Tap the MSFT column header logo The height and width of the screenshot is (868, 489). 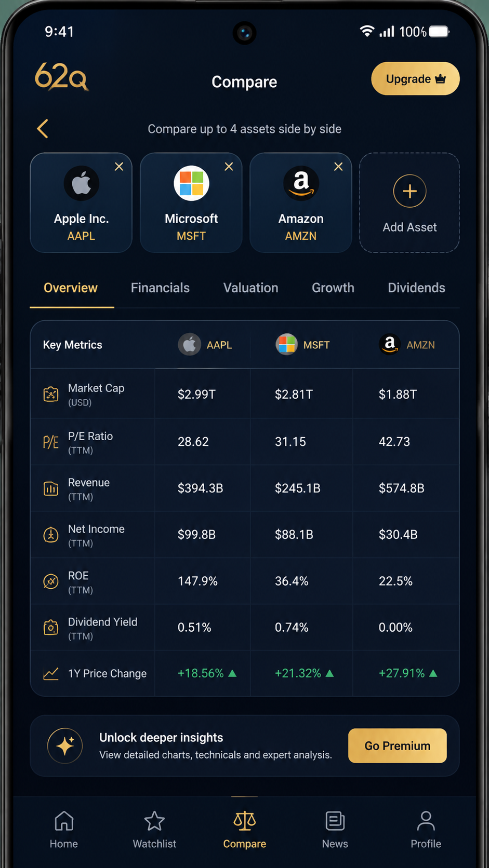coord(286,345)
